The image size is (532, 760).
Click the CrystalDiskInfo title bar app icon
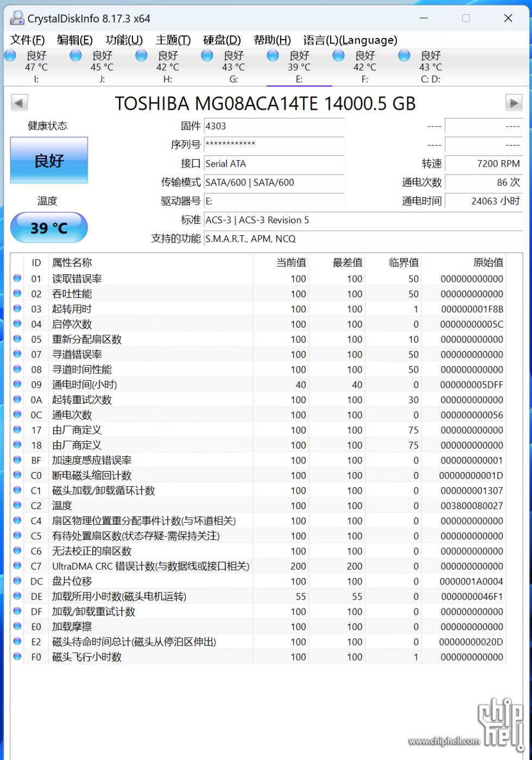click(17, 18)
